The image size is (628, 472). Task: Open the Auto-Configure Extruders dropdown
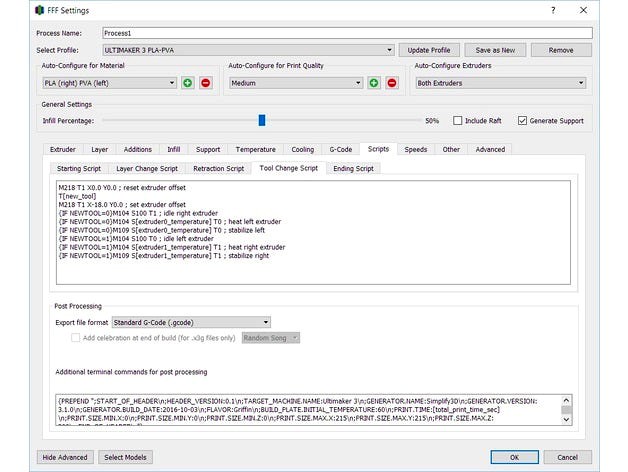pos(500,83)
